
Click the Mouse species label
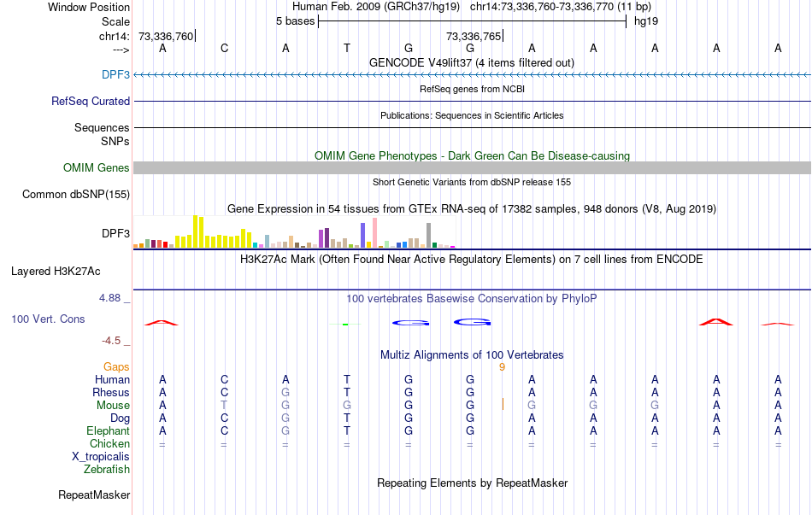pos(113,406)
